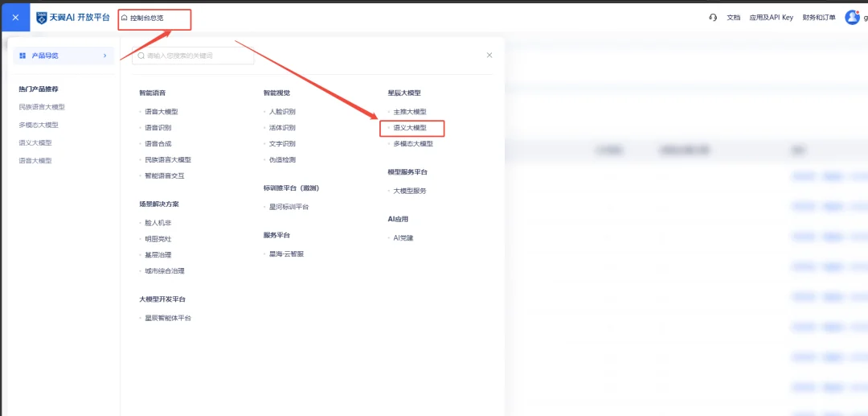Select 人脸识别 product

click(282, 111)
